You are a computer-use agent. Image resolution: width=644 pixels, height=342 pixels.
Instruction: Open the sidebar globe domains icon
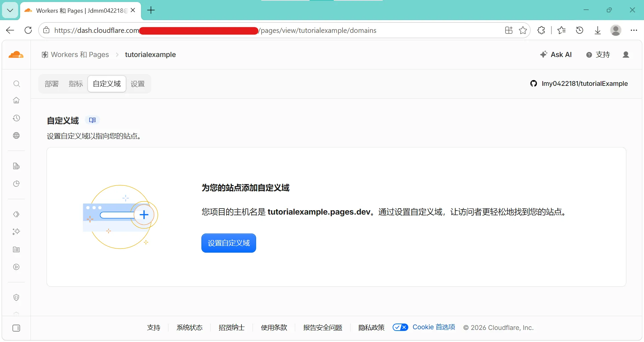coord(16,135)
